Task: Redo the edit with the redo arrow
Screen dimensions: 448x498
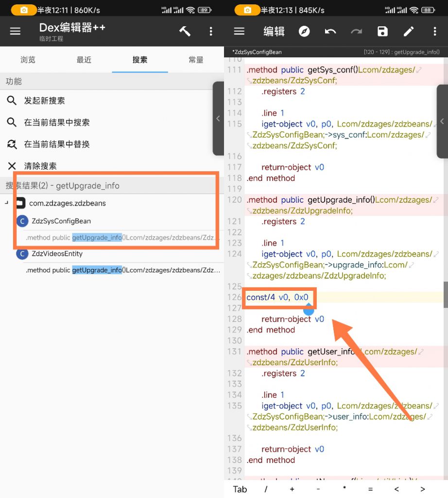Action: point(357,31)
